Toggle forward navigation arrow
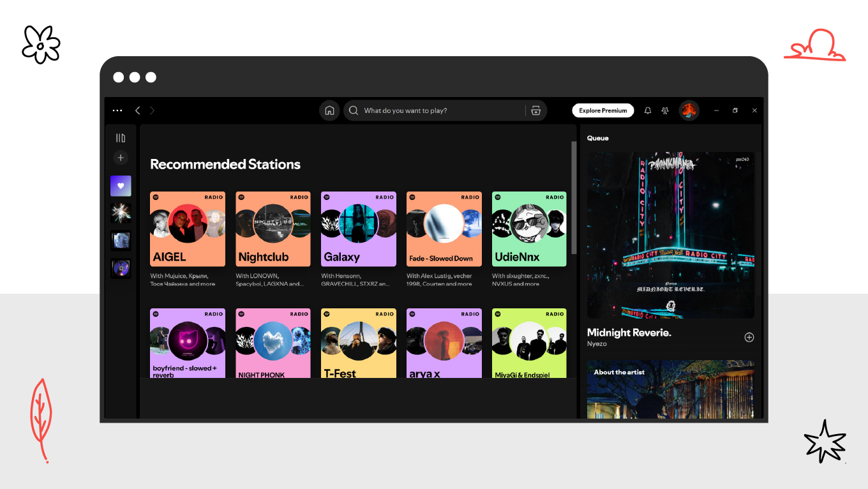This screenshot has height=489, width=868. (152, 110)
